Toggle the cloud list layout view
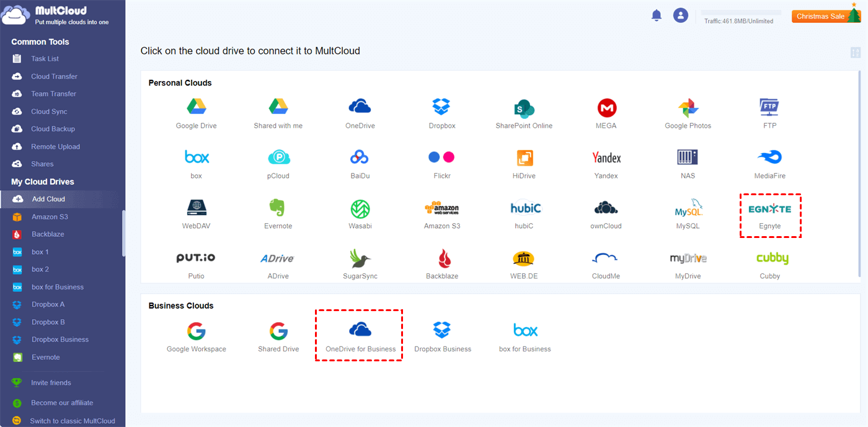Viewport: 868px width, 427px height. (x=856, y=53)
